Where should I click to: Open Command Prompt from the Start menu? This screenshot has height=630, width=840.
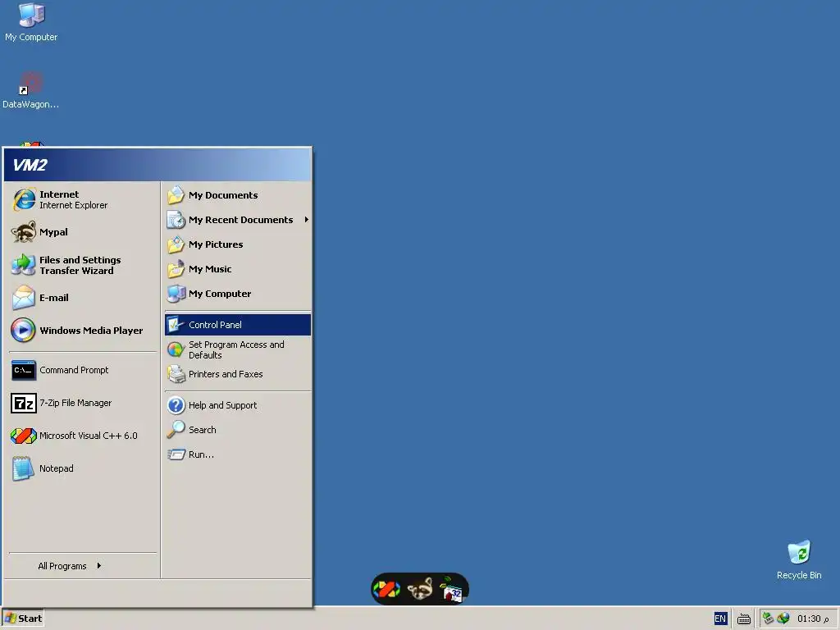pyautogui.click(x=83, y=370)
